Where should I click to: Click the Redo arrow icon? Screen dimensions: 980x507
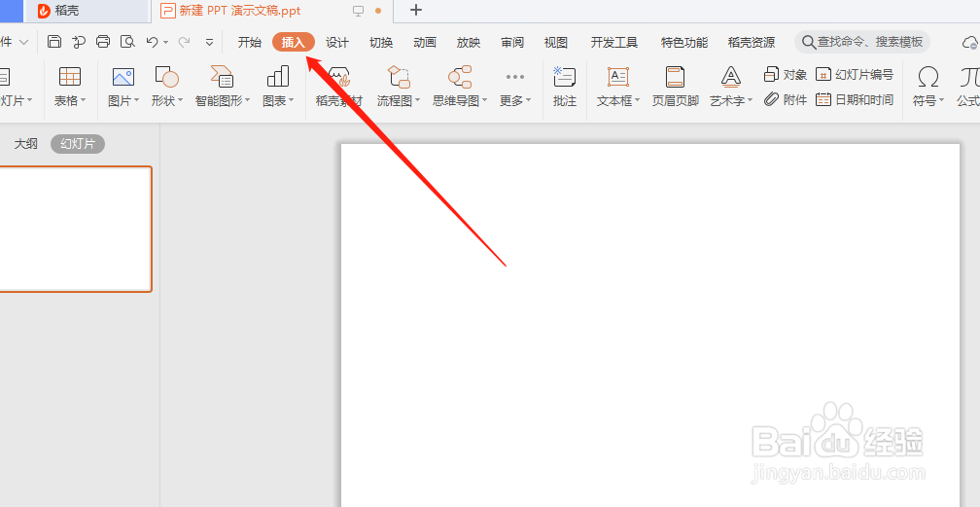click(184, 42)
